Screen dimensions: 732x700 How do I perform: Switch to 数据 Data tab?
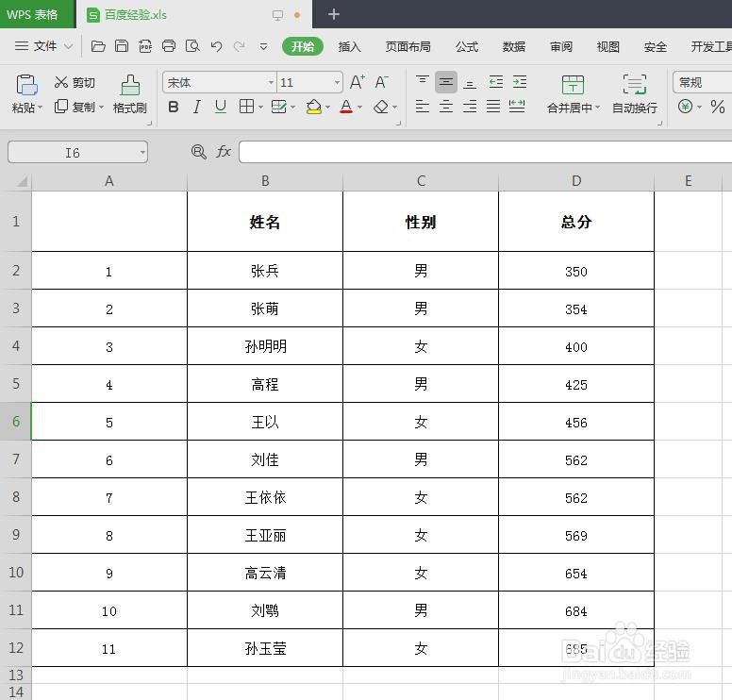tap(513, 46)
